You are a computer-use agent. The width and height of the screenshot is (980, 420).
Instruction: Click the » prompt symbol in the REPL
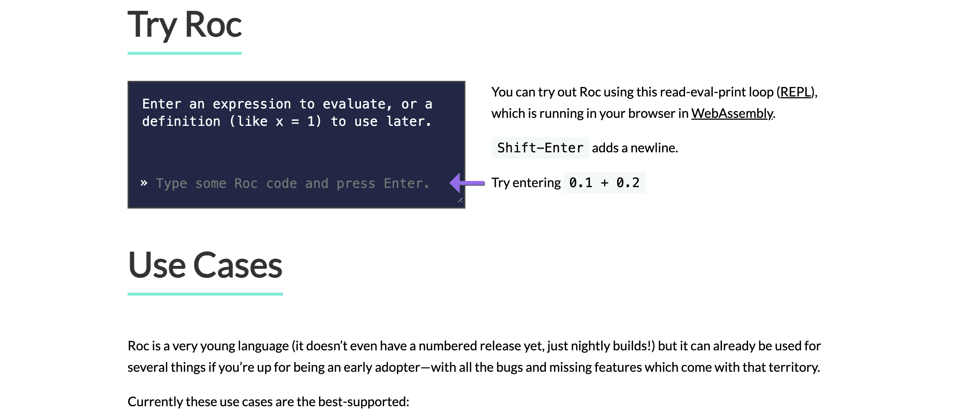click(x=144, y=183)
